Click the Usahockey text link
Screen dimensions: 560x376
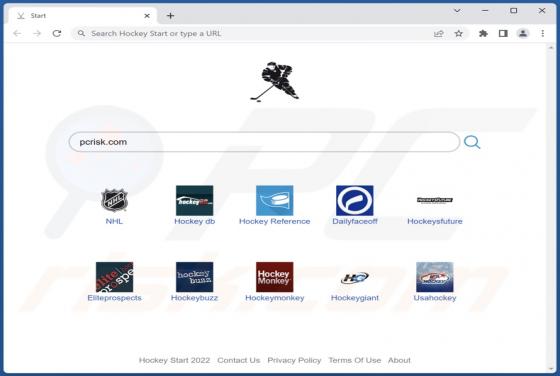pos(435,298)
